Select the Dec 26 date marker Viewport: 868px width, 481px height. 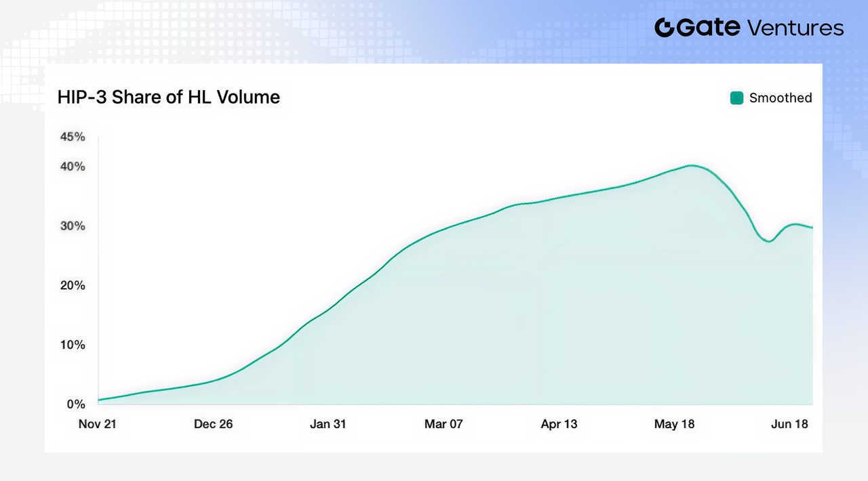pos(213,424)
